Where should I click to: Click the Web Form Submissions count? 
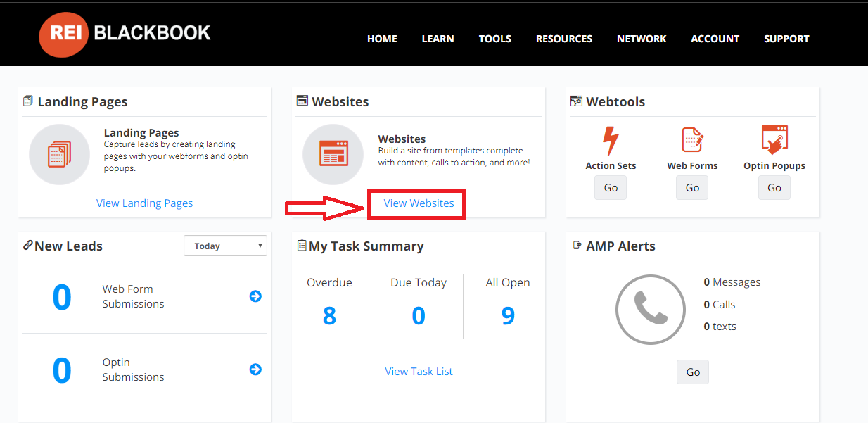62,297
